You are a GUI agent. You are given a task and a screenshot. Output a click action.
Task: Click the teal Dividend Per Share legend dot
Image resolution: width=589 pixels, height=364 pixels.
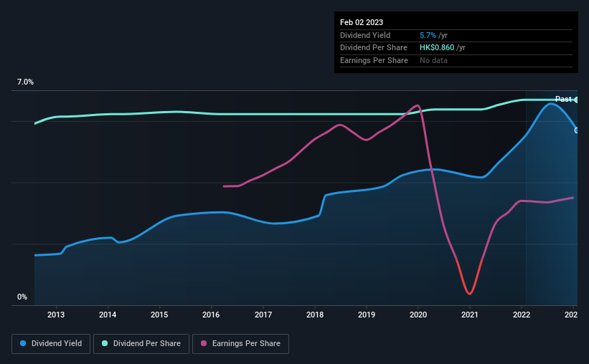(x=105, y=343)
